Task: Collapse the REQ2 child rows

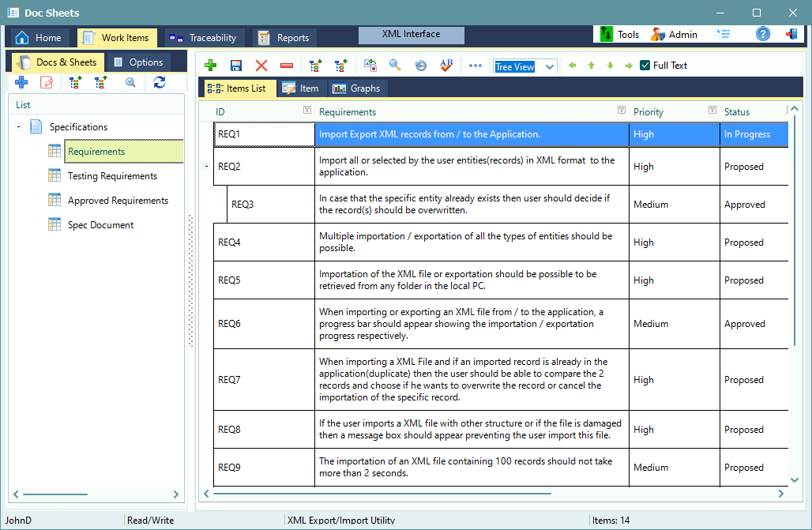Action: click(208, 167)
